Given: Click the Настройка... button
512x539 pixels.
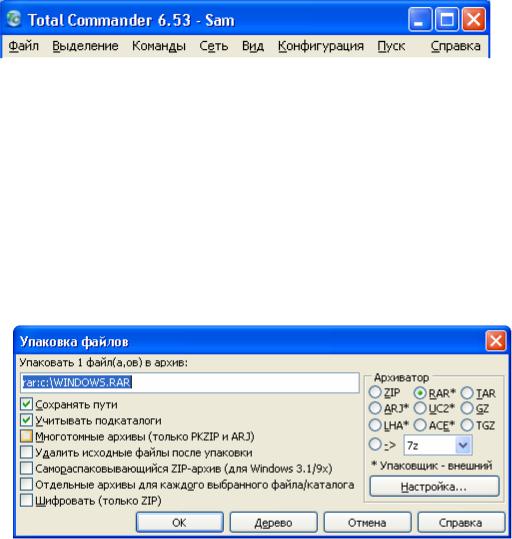Looking at the screenshot, I should tap(434, 486).
